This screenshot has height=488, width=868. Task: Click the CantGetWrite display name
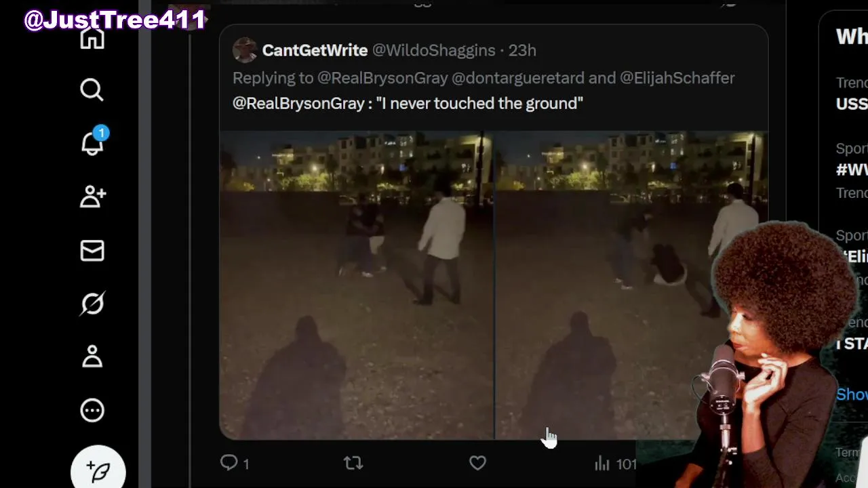(315, 50)
